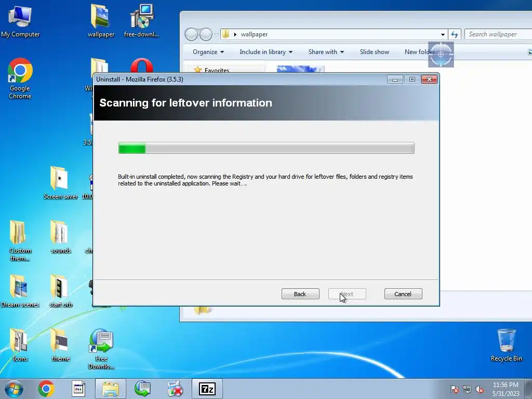Open the Icons folder on desktop

pos(20,345)
